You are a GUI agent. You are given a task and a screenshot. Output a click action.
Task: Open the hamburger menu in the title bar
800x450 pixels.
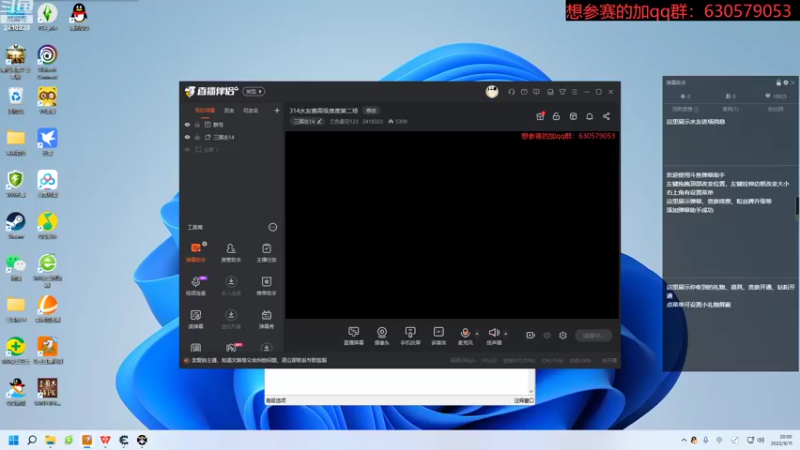pyautogui.click(x=574, y=92)
